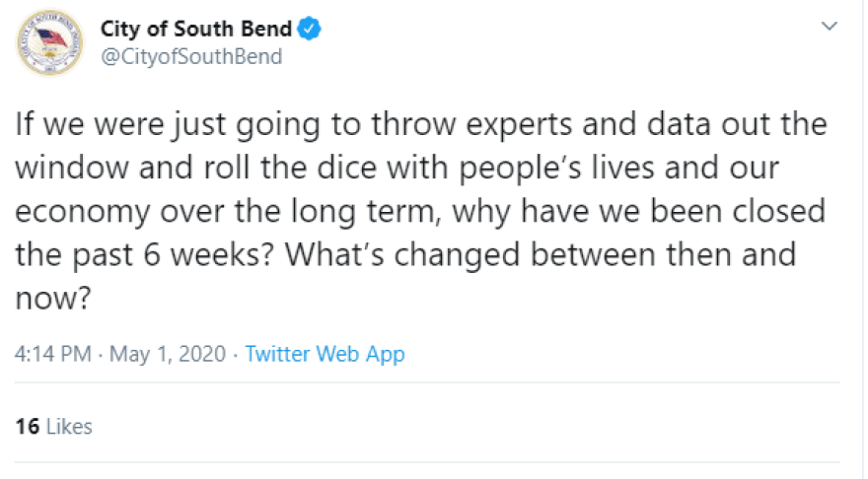868x479 pixels.
Task: Click the tweet text starting 'If we were'
Action: (421, 211)
